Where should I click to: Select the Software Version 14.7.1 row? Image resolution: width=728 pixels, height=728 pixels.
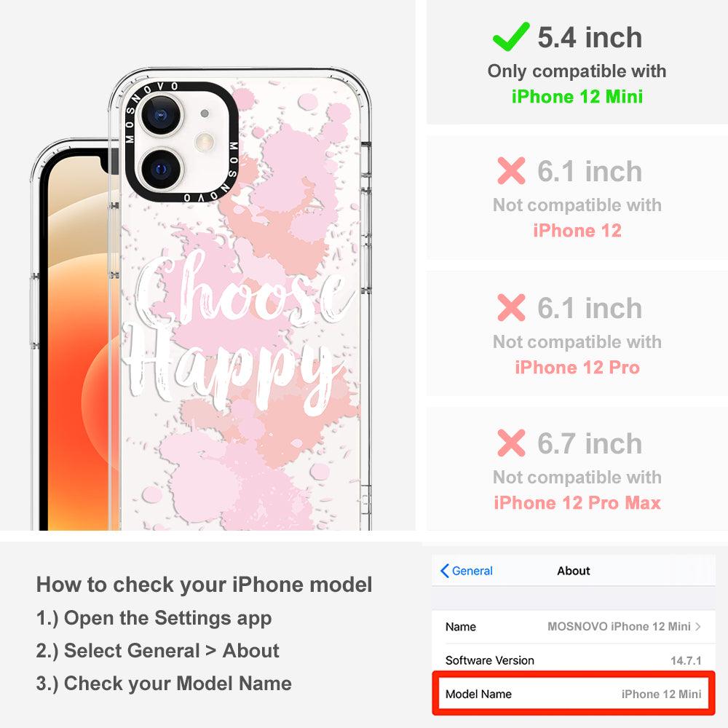574,660
